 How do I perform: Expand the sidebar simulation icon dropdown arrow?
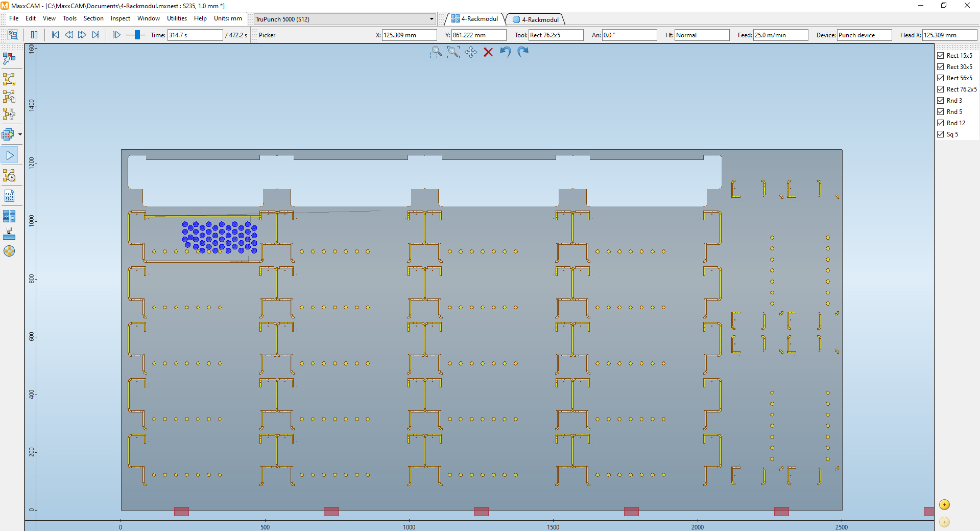[20, 134]
